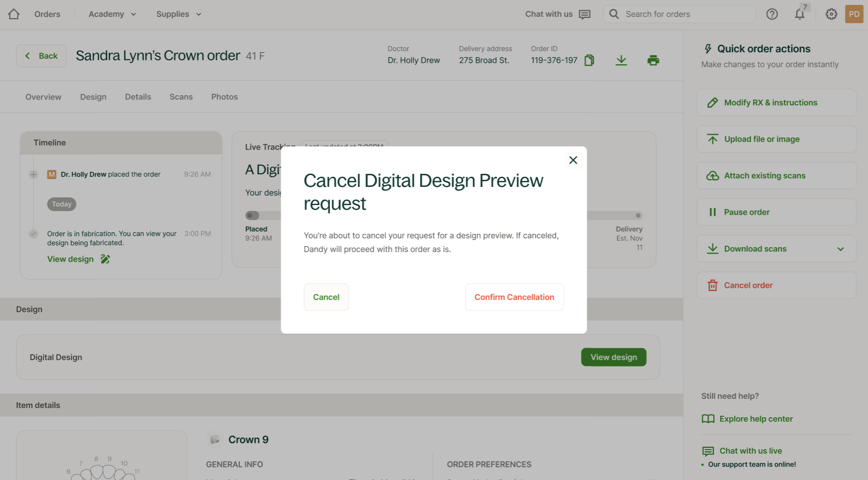Image resolution: width=868 pixels, height=480 pixels.
Task: Expand the Download scans options
Action: click(x=840, y=249)
